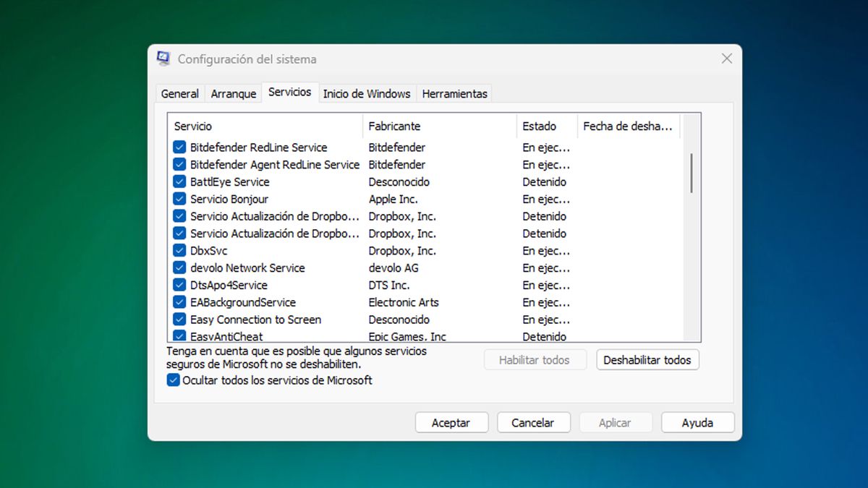Open the Arranque tab
The height and width of the screenshot is (488, 868).
[x=233, y=93]
